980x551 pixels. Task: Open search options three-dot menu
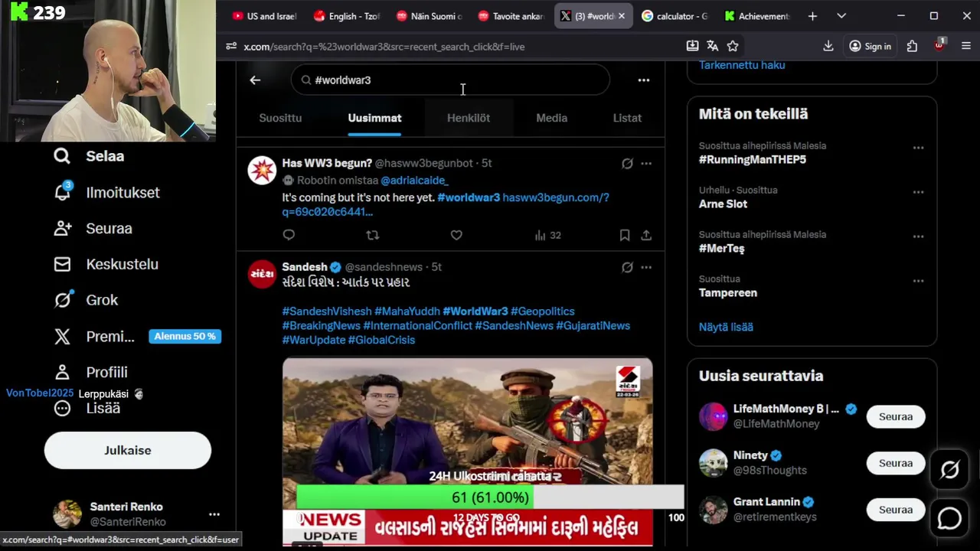point(644,80)
